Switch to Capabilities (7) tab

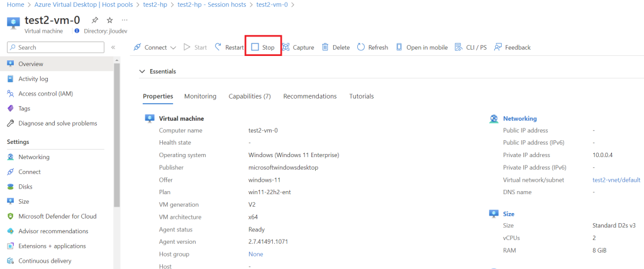pyautogui.click(x=250, y=96)
